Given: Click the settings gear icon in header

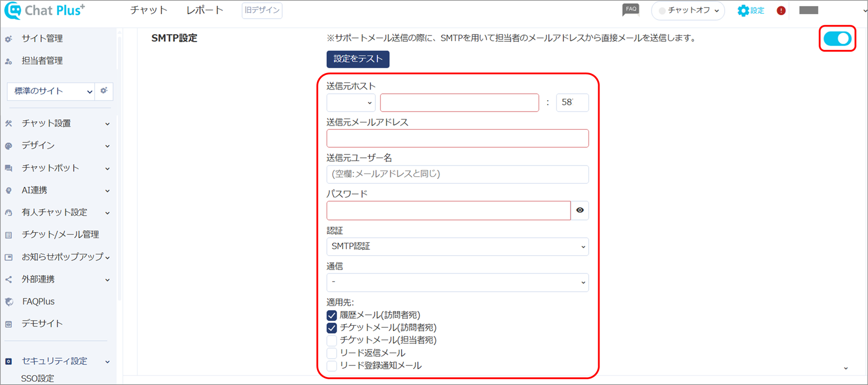Looking at the screenshot, I should [743, 11].
